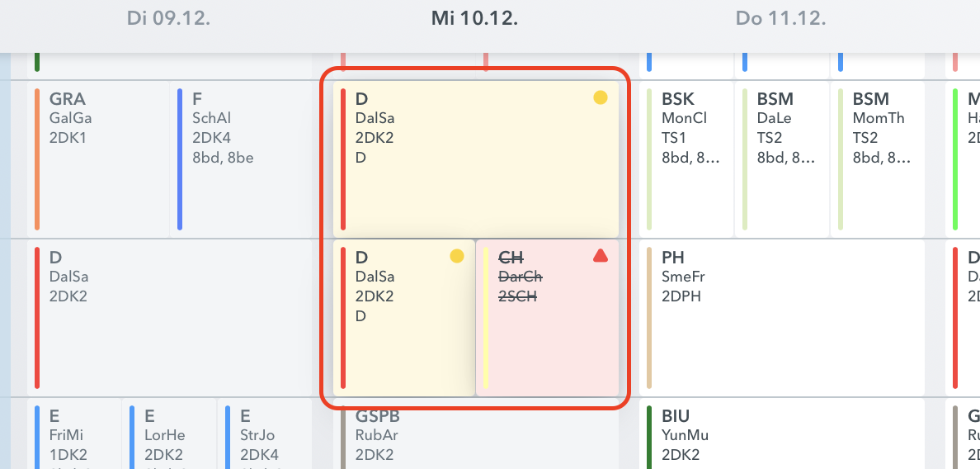Open the E StrJo lesson
980x469 pixels.
click(x=266, y=436)
